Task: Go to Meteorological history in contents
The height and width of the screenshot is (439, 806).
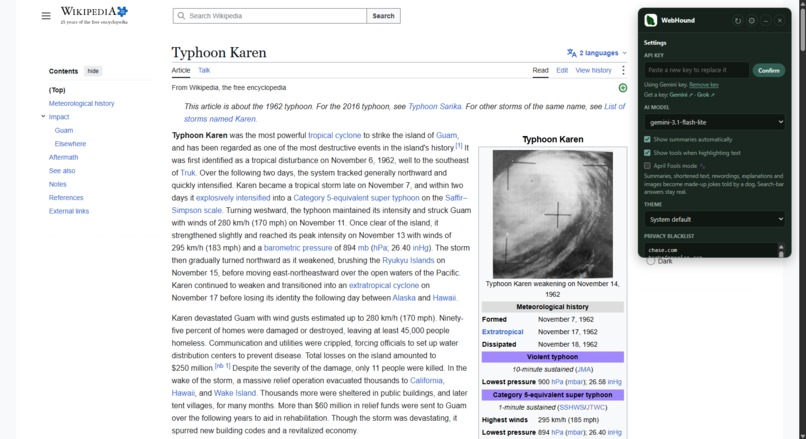Action: [81, 103]
